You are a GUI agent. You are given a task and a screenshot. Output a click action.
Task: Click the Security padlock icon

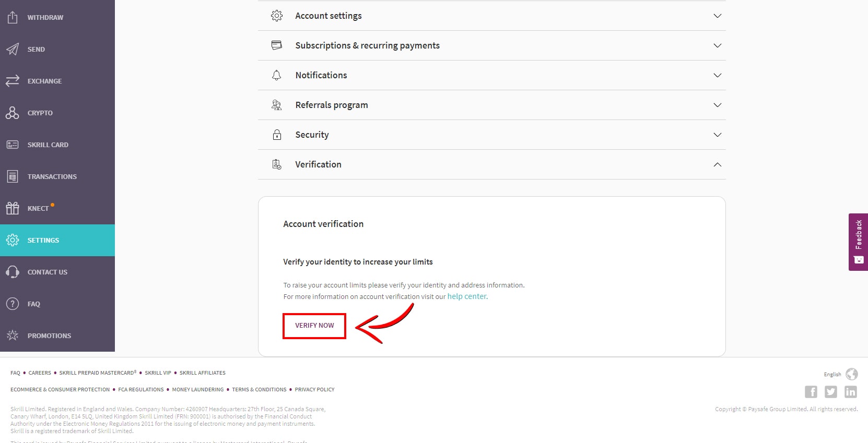point(277,135)
